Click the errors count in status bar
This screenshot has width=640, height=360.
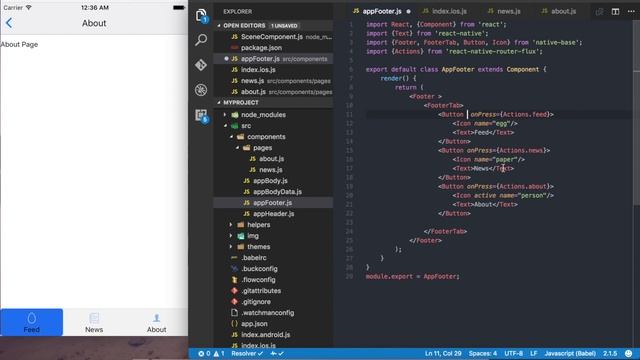pyautogui.click(x=204, y=353)
